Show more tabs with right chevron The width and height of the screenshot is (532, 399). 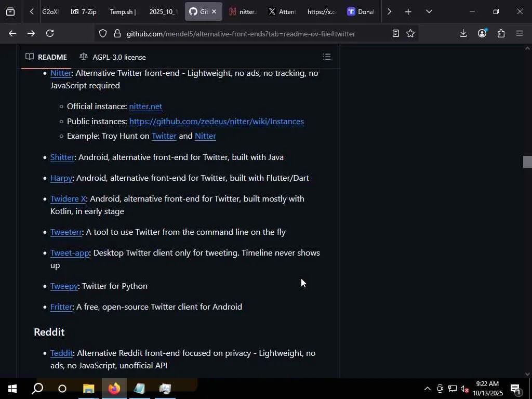[389, 12]
